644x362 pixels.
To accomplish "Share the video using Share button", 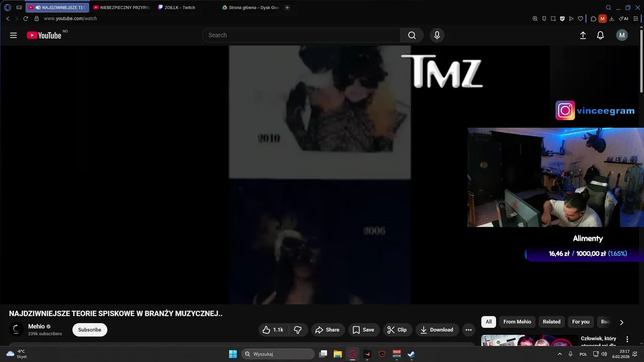I will pos(327,330).
